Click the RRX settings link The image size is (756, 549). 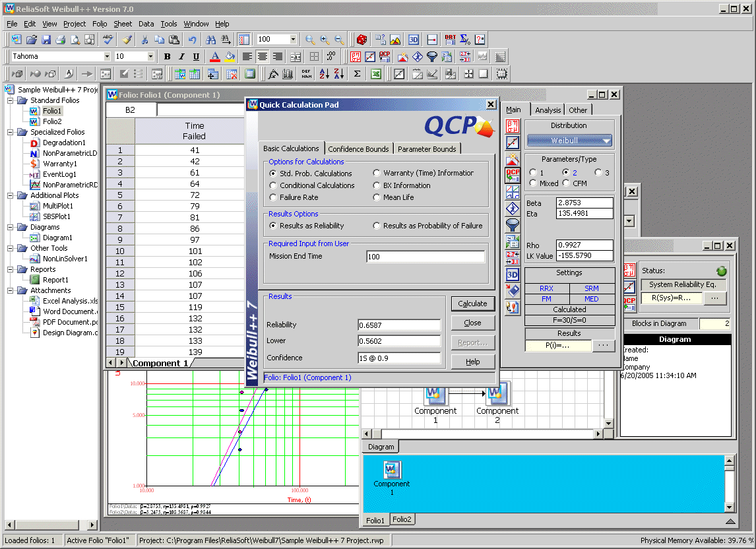[546, 288]
